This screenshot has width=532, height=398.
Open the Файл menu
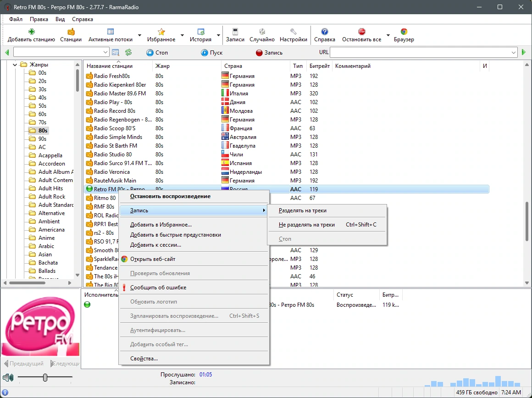[x=16, y=19]
